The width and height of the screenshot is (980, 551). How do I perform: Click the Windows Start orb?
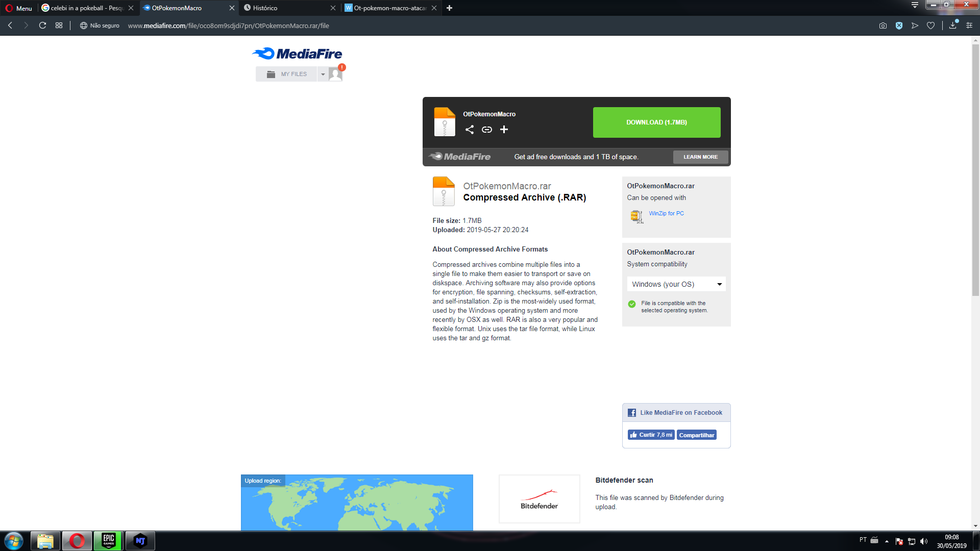(x=14, y=541)
